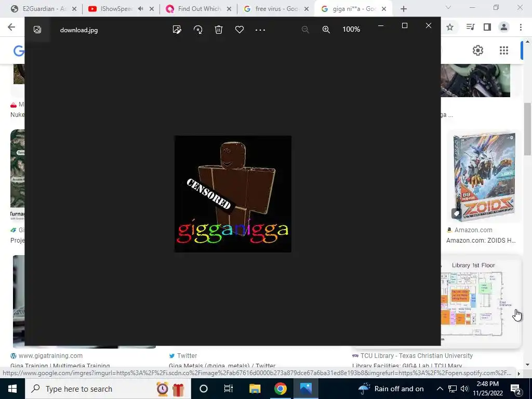Click Photos app icon on taskbar
This screenshot has height=399, width=532.
point(305,389)
